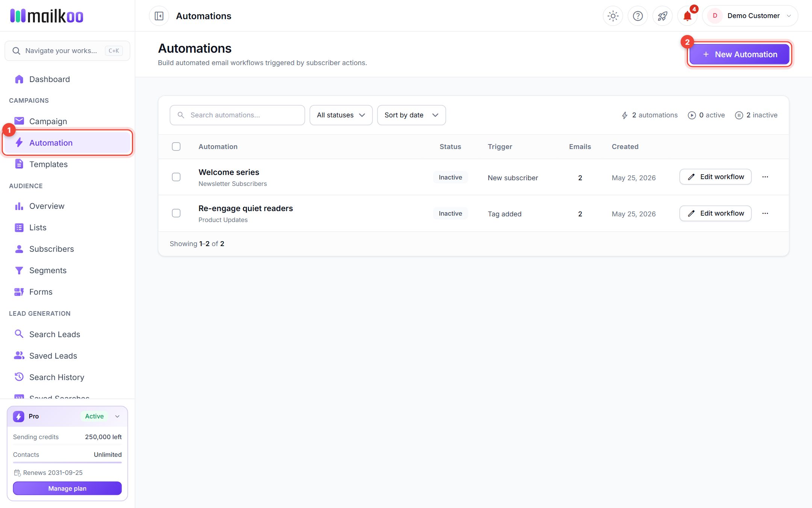Check the Re-engage quiet readers checkbox

pyautogui.click(x=176, y=213)
